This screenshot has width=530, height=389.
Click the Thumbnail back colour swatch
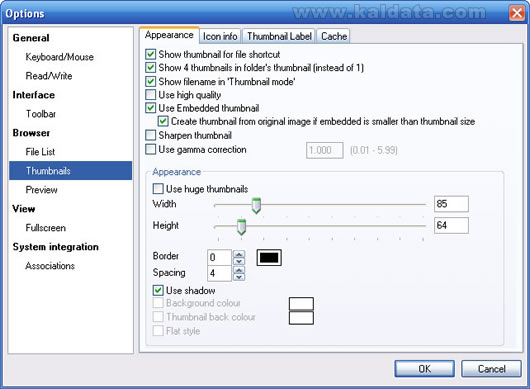click(301, 318)
